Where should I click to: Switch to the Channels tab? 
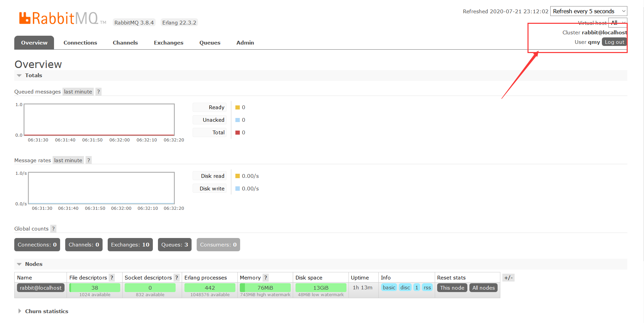(x=125, y=43)
